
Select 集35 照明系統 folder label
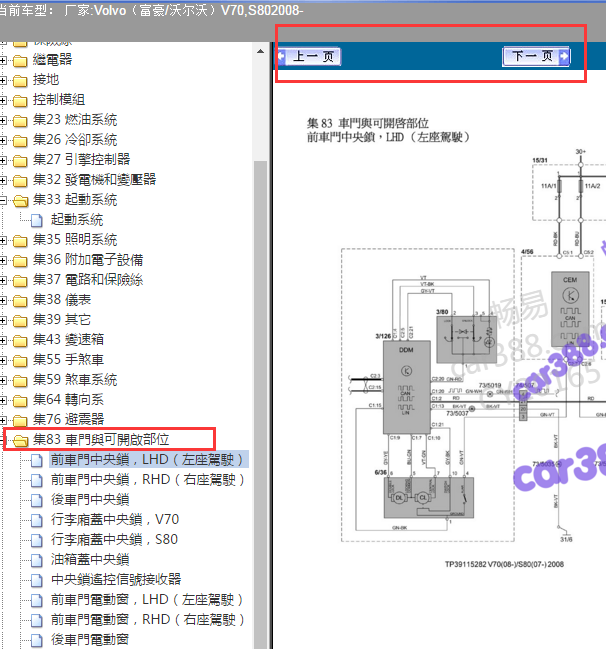pyautogui.click(x=75, y=239)
